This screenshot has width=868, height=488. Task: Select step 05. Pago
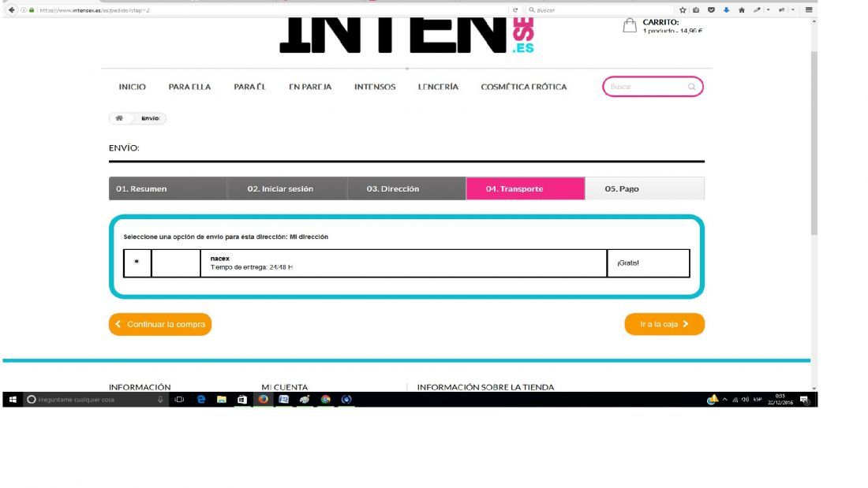[645, 188]
